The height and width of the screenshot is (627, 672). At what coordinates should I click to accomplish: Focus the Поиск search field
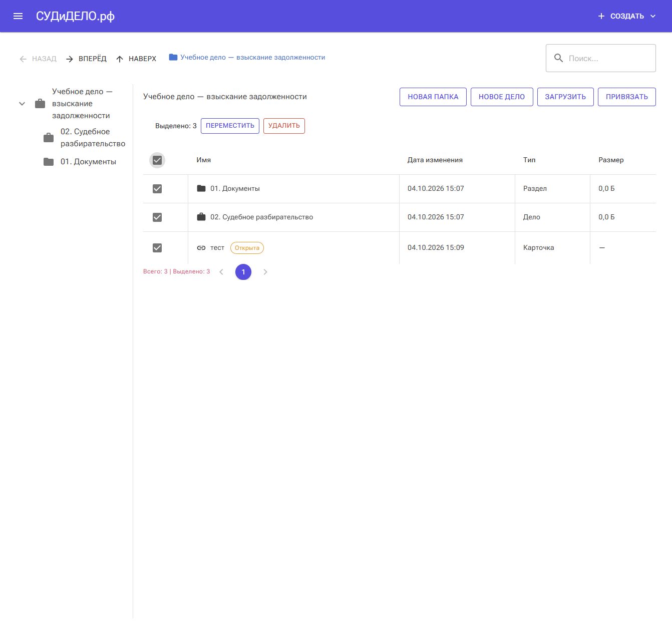601,58
